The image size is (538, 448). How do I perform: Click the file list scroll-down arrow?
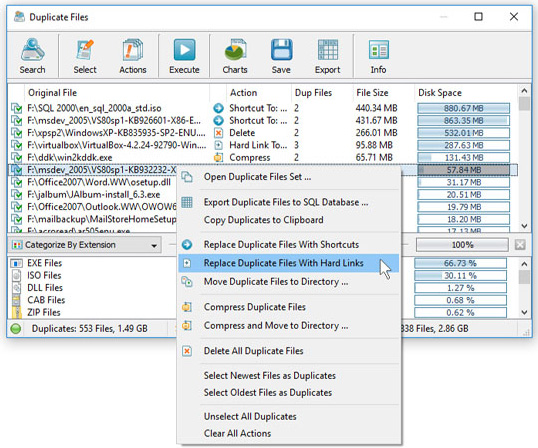point(524,226)
